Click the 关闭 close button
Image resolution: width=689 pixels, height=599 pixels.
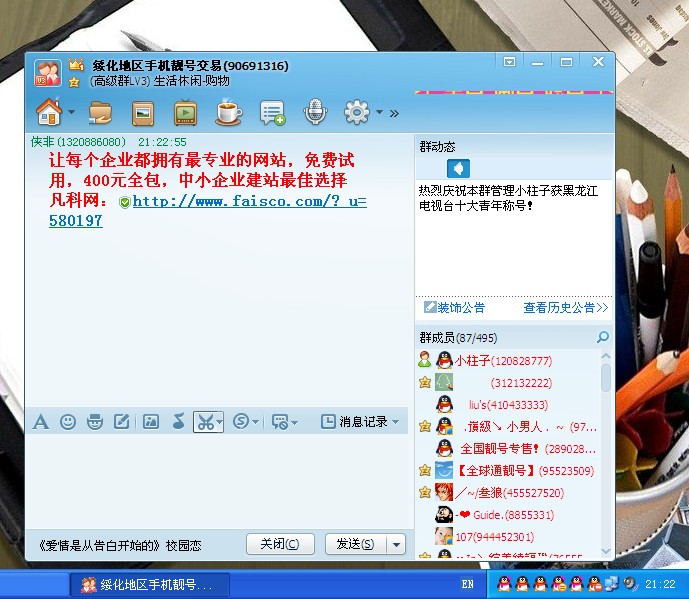click(x=279, y=545)
